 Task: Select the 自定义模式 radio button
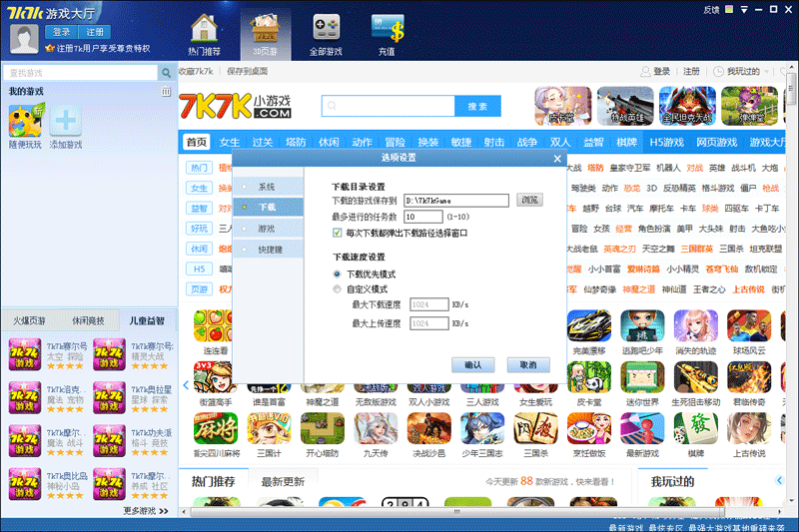(337, 289)
